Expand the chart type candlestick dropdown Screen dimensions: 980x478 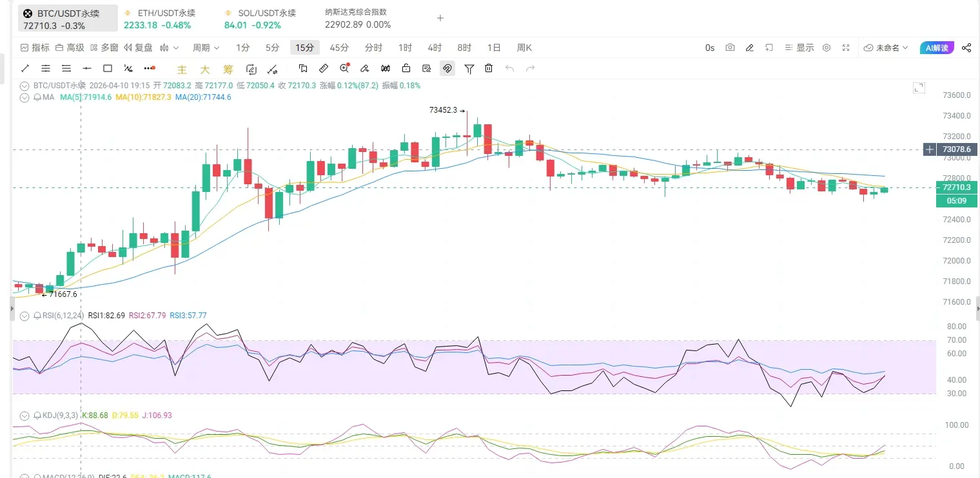click(169, 48)
